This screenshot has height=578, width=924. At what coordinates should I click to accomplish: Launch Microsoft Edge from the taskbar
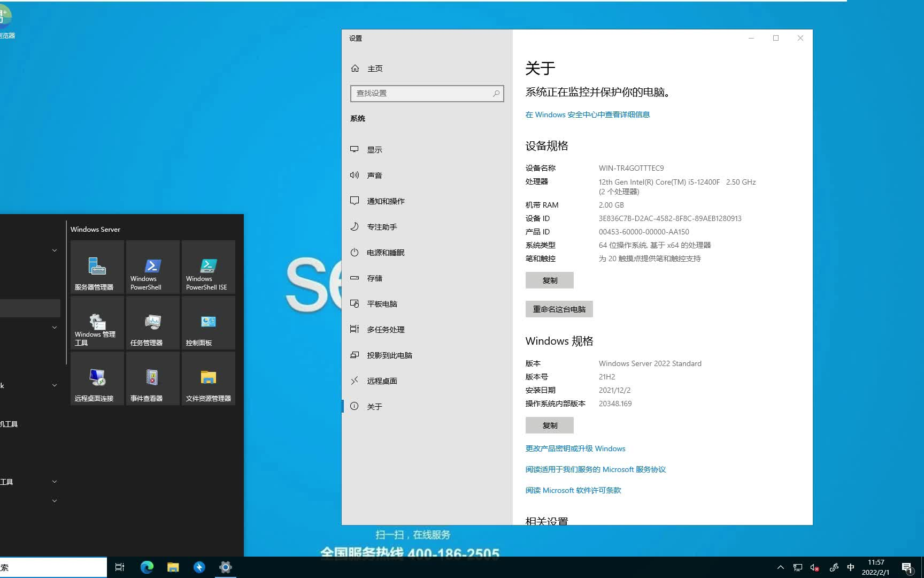[x=147, y=567]
